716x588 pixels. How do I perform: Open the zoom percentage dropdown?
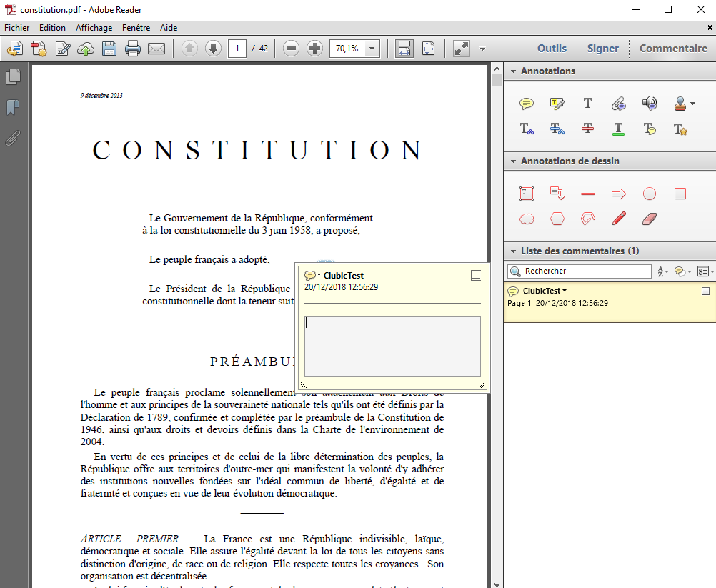tap(372, 49)
